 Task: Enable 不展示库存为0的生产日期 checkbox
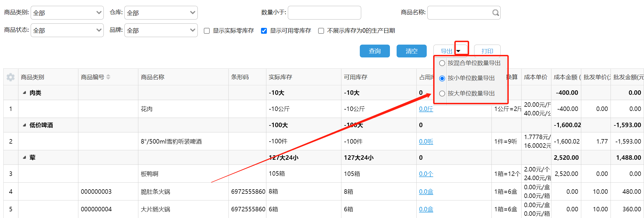click(x=321, y=31)
